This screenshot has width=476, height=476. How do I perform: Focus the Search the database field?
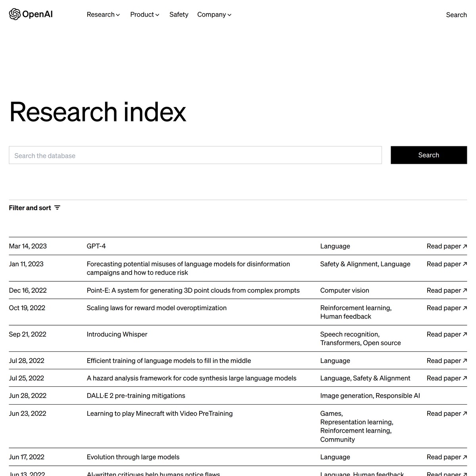coord(195,155)
